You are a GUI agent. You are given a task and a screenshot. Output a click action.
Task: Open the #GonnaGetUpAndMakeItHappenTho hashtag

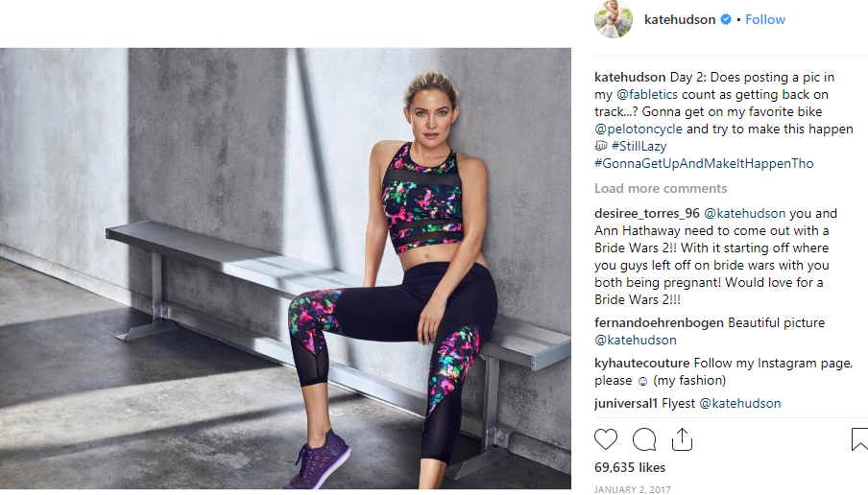tap(704, 163)
